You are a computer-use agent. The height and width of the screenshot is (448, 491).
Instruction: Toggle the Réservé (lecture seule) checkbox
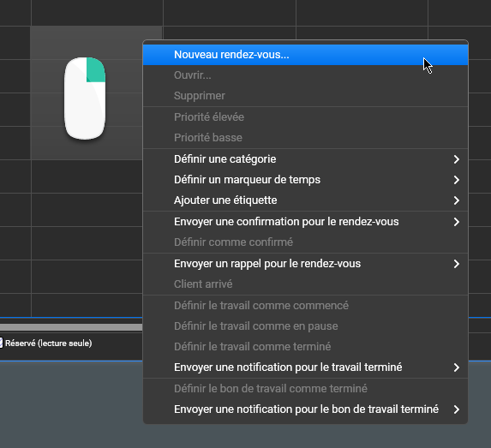[1, 343]
